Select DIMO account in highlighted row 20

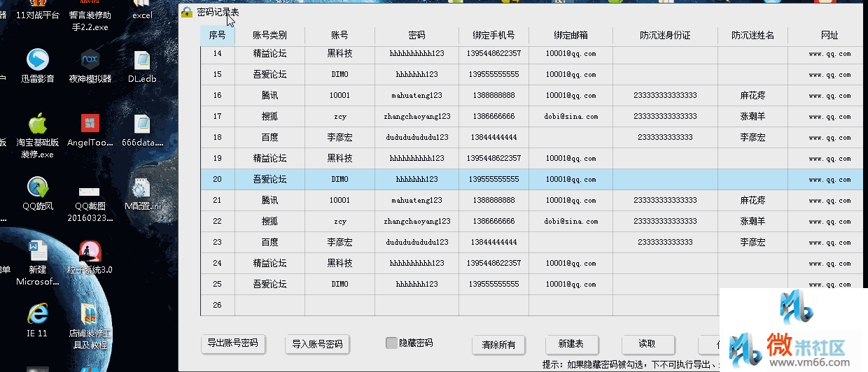(x=339, y=180)
